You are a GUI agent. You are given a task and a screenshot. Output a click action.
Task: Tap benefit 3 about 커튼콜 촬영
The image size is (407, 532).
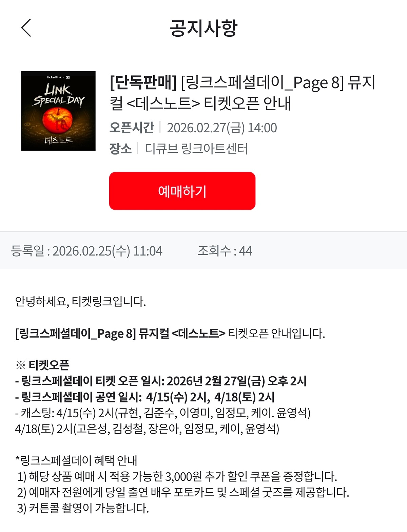pyautogui.click(x=83, y=508)
